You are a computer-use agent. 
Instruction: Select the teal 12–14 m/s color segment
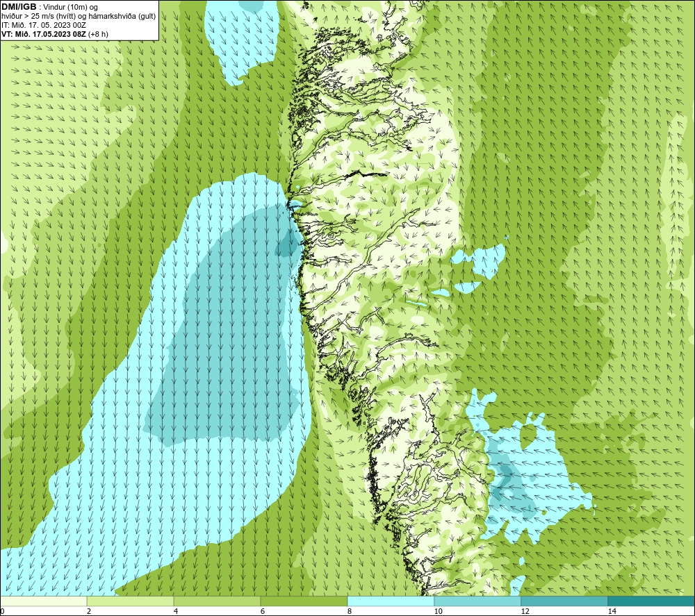pyautogui.click(x=564, y=601)
